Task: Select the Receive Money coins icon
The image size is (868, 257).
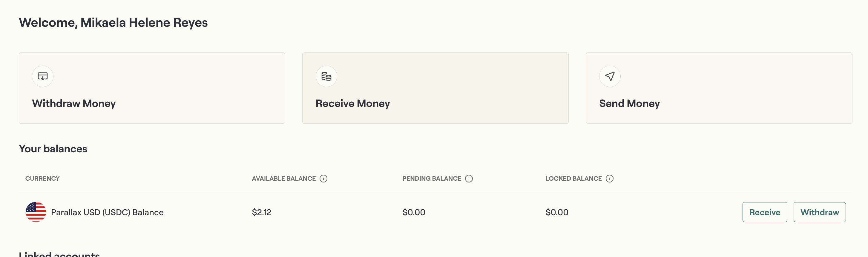Action: [x=326, y=76]
